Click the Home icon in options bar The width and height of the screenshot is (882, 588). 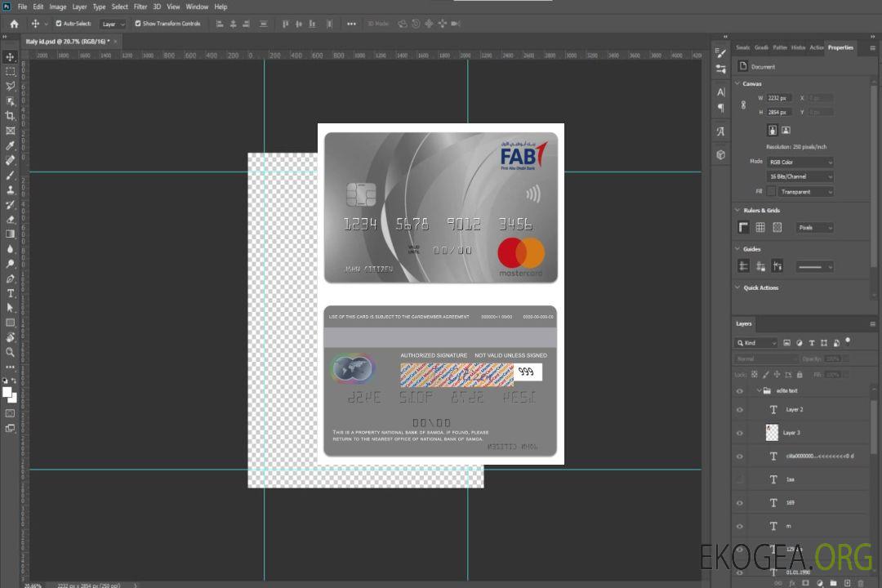point(14,24)
